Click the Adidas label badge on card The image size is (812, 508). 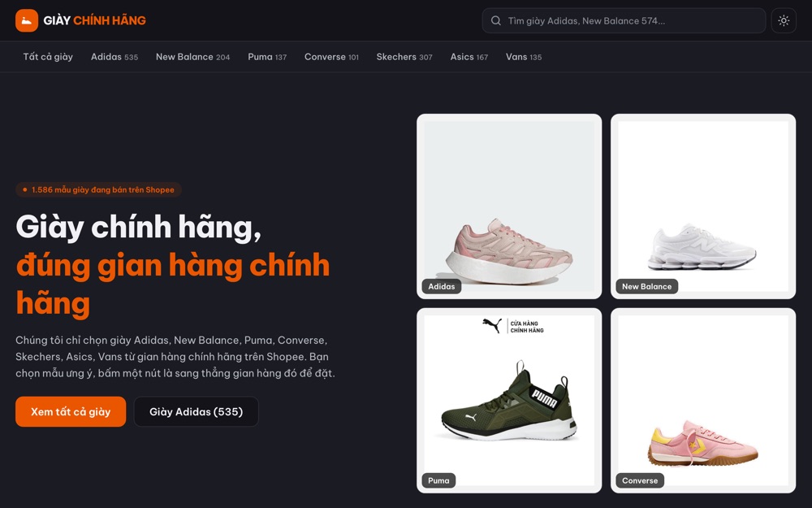(x=441, y=287)
